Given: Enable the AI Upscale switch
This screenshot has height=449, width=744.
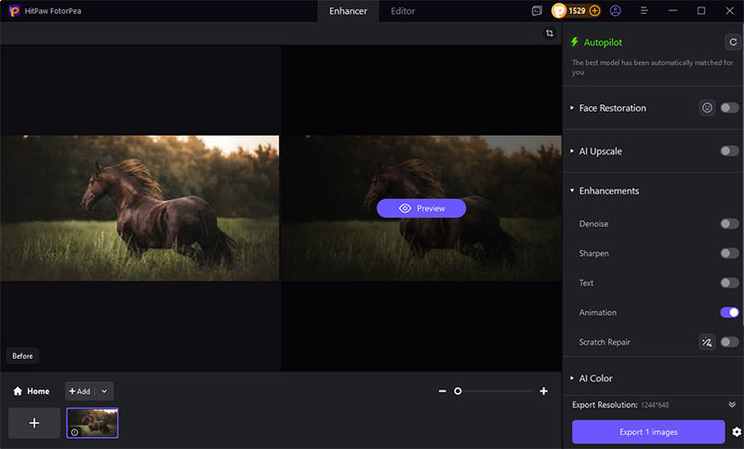Looking at the screenshot, I should (729, 151).
